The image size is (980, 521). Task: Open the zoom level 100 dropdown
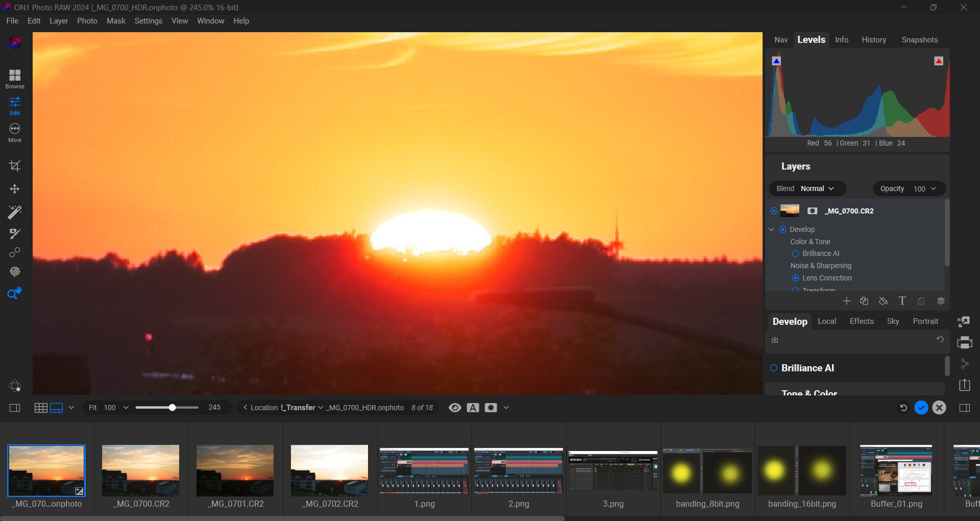pyautogui.click(x=126, y=408)
